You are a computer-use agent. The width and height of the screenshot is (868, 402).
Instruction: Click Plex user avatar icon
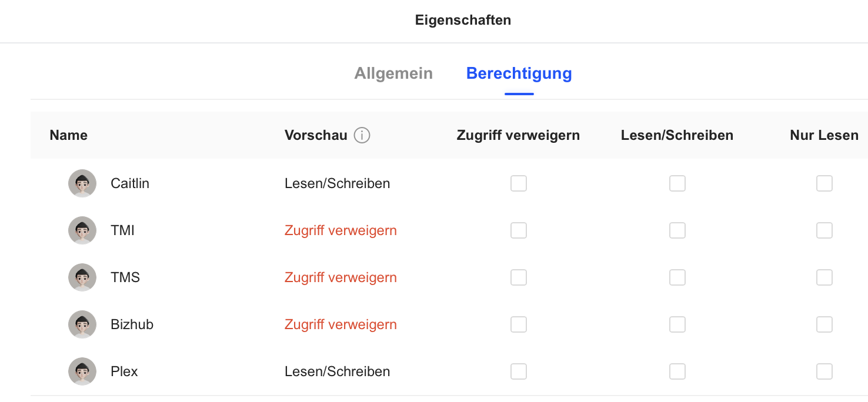pos(82,371)
